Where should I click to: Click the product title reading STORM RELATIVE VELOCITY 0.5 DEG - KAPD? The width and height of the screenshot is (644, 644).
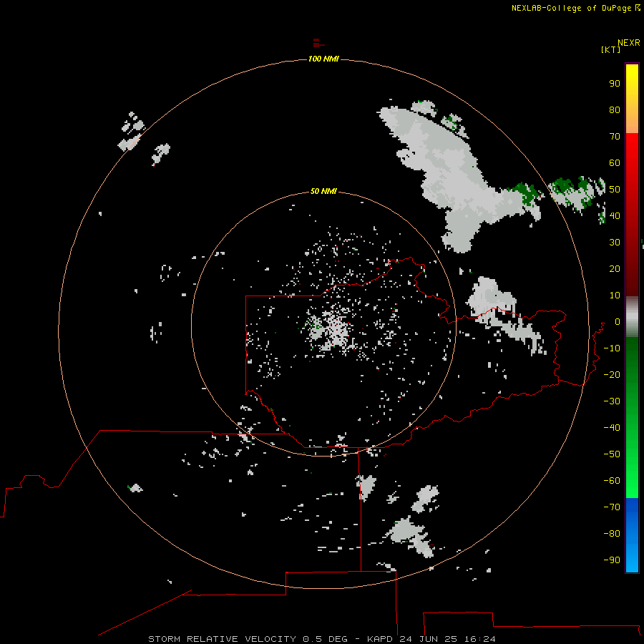pyautogui.click(x=273, y=639)
